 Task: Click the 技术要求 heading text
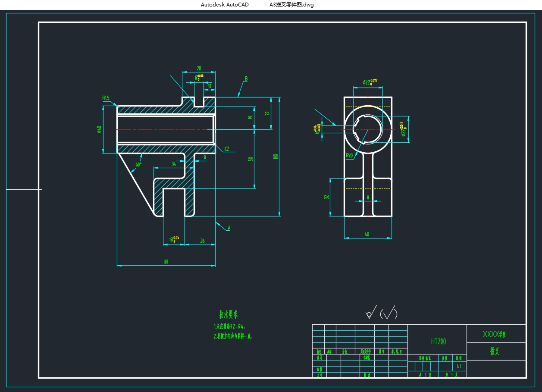[229, 314]
